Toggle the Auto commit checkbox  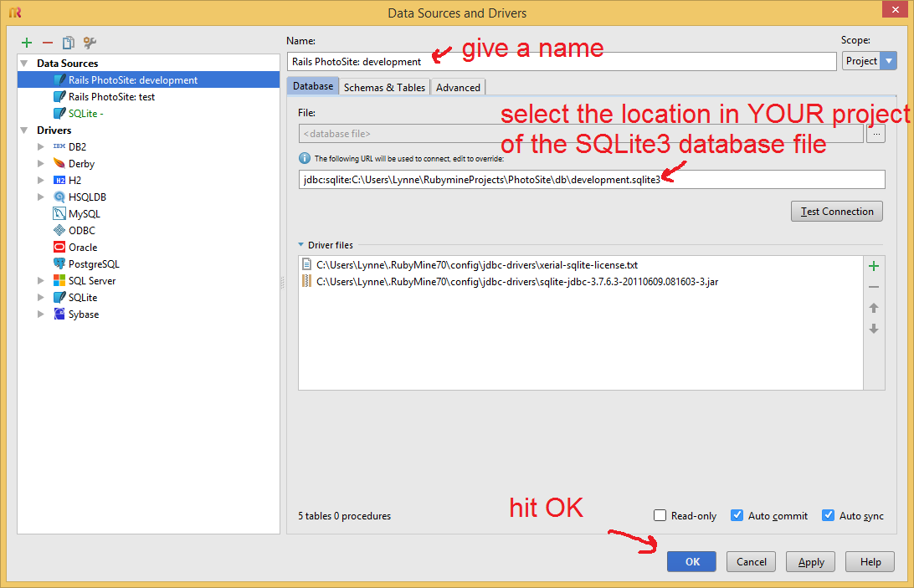click(737, 516)
